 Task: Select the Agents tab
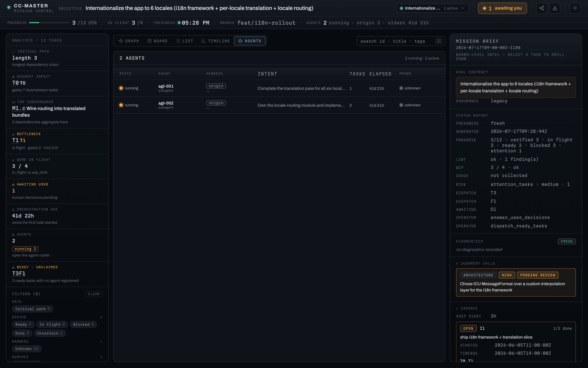(x=250, y=41)
